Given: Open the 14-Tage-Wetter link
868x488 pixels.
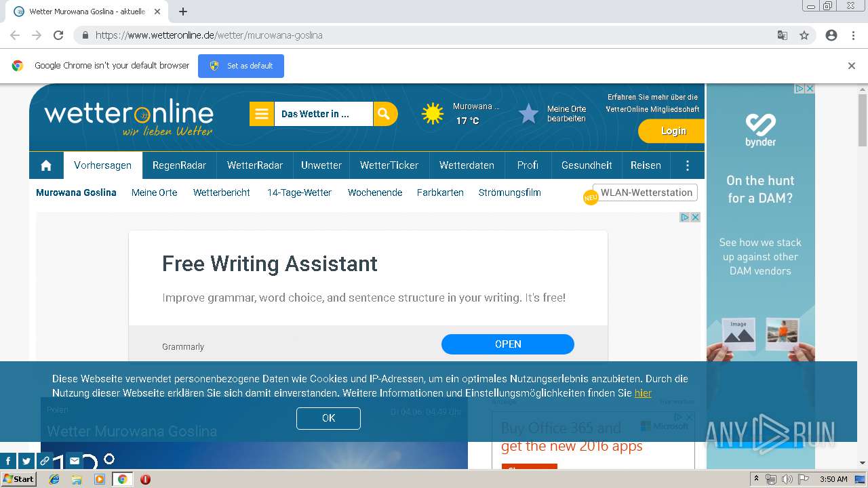Looking at the screenshot, I should click(299, 192).
